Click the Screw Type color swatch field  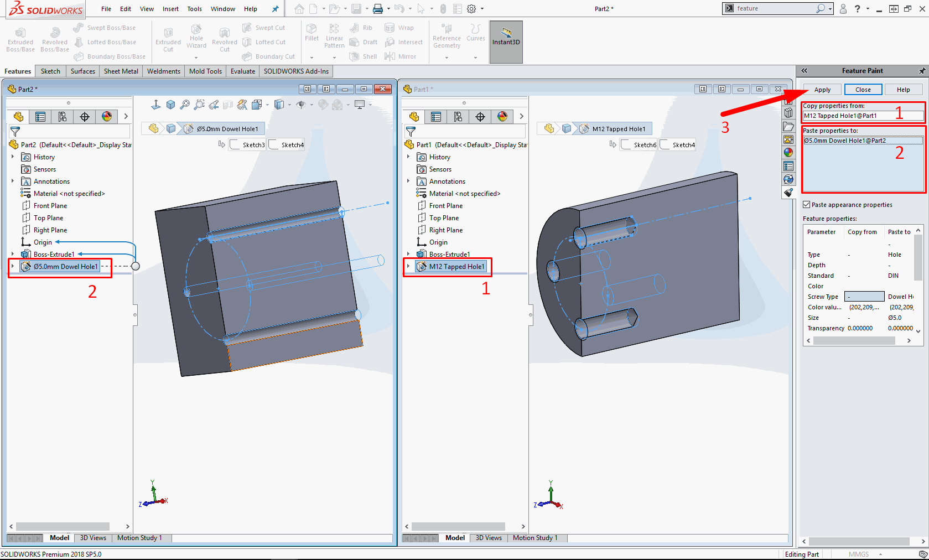tap(864, 297)
